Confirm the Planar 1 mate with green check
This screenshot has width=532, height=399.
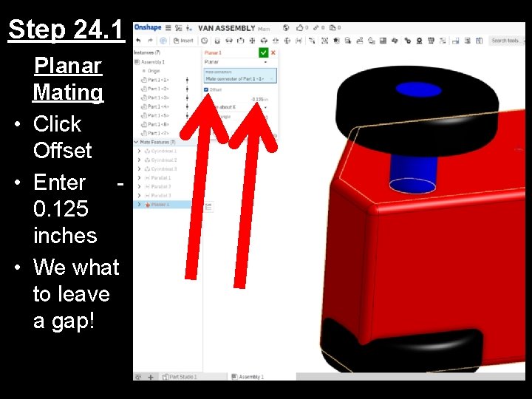(x=263, y=52)
